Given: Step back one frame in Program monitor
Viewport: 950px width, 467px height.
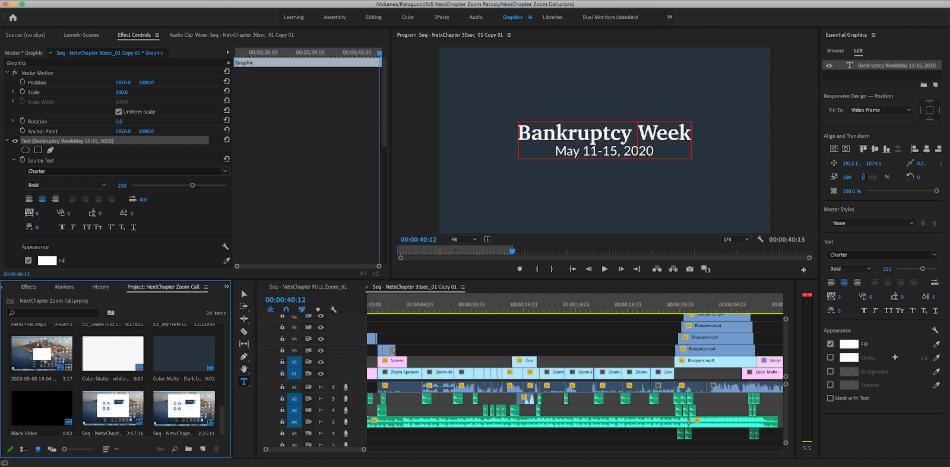Looking at the screenshot, I should pos(588,269).
